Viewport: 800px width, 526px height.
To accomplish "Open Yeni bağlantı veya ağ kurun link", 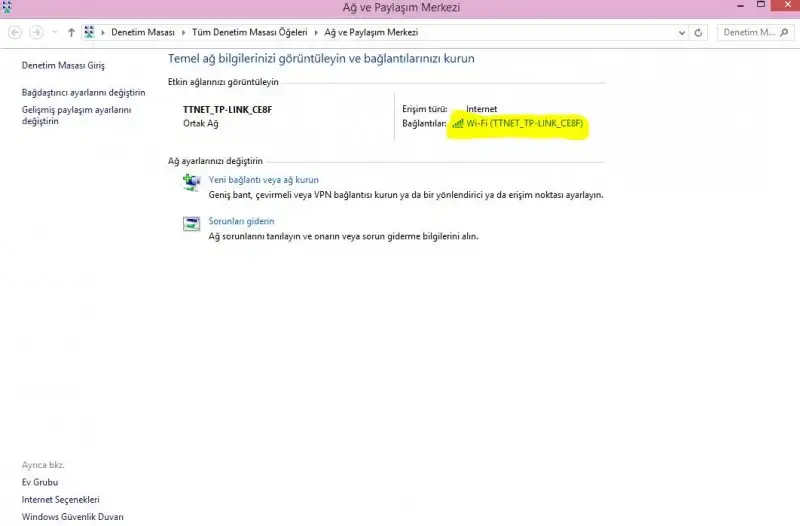I will point(263,180).
